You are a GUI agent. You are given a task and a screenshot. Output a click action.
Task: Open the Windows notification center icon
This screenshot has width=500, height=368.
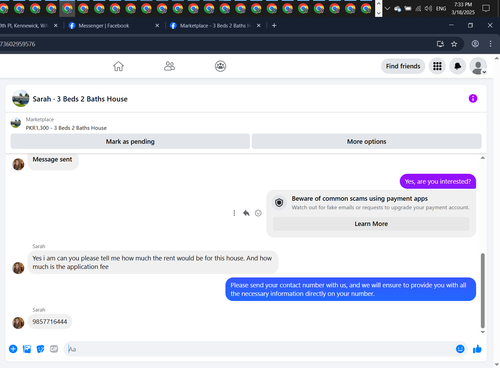tap(486, 8)
